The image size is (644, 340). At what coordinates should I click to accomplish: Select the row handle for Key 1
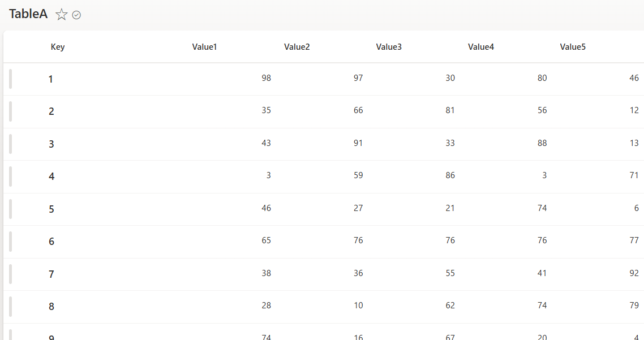(10, 79)
